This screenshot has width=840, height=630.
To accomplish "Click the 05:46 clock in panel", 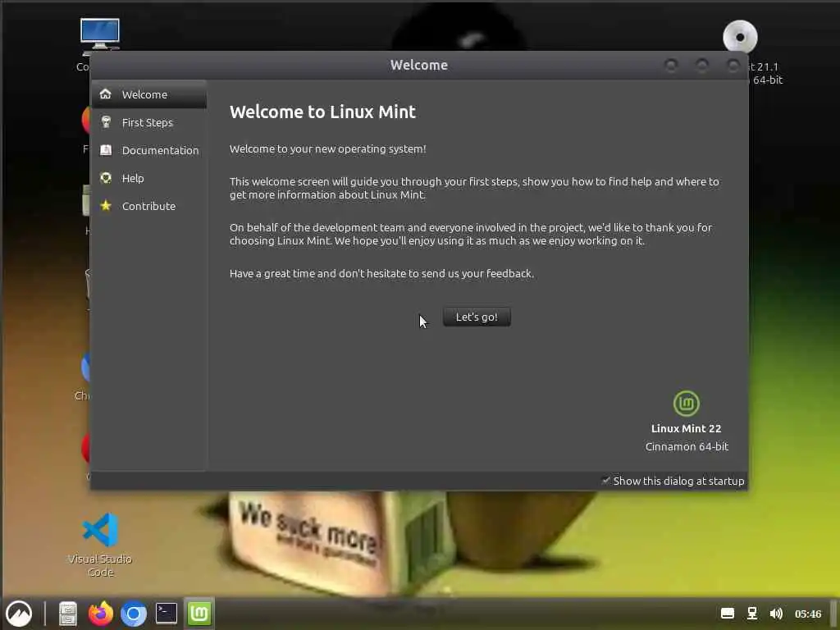I will [808, 614].
